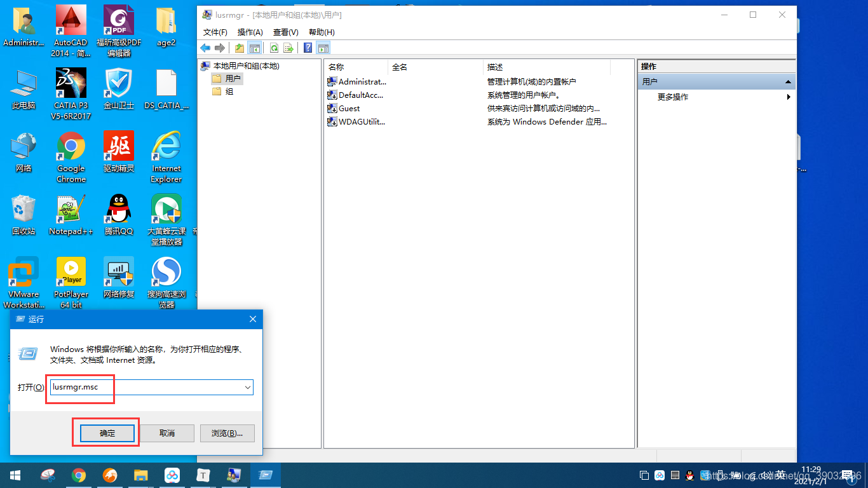Refresh the user list via toolbar icon
868x488 pixels.
(273, 48)
